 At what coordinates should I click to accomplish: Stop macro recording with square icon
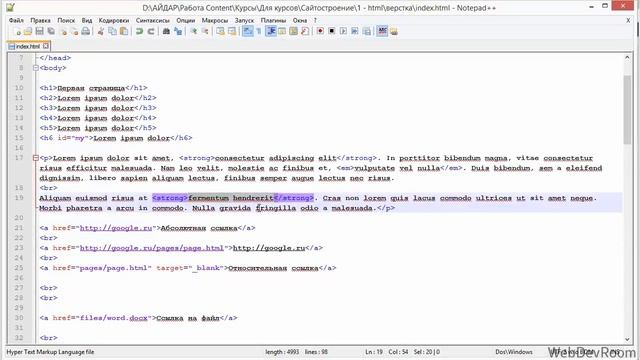[x=332, y=31]
